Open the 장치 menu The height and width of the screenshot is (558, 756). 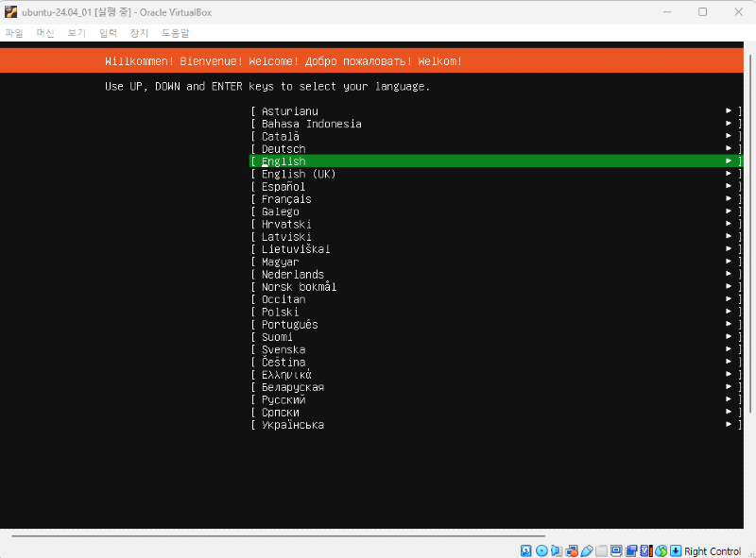click(x=139, y=33)
